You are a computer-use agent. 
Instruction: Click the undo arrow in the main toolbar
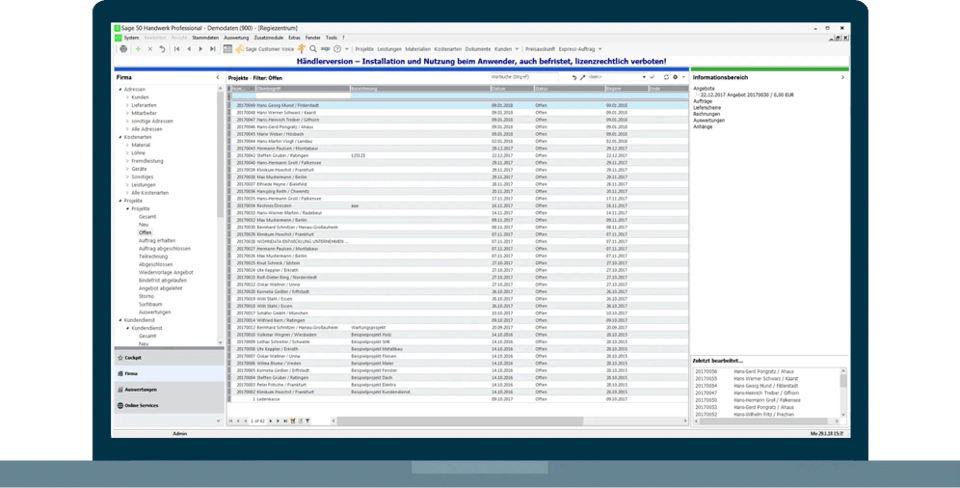tap(162, 49)
